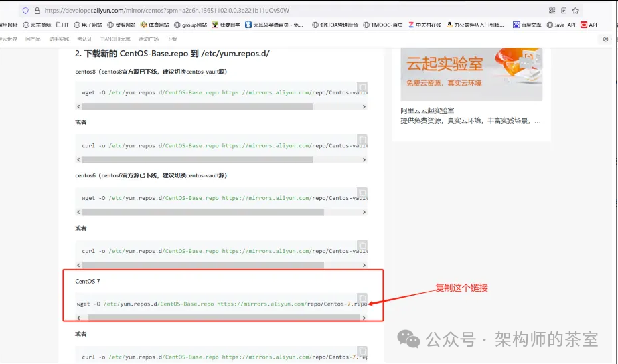The image size is (618, 364).
Task: Open the 我要自学 bookmark
Action: tap(226, 25)
